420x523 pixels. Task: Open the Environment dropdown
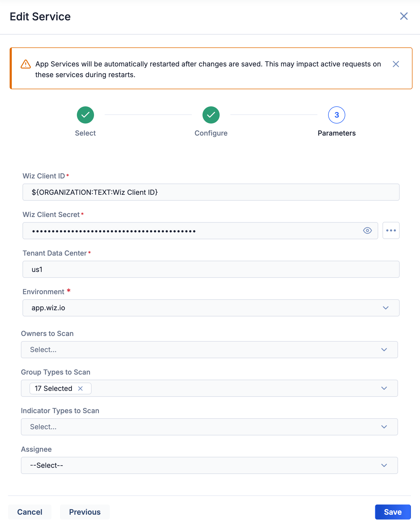pyautogui.click(x=386, y=308)
